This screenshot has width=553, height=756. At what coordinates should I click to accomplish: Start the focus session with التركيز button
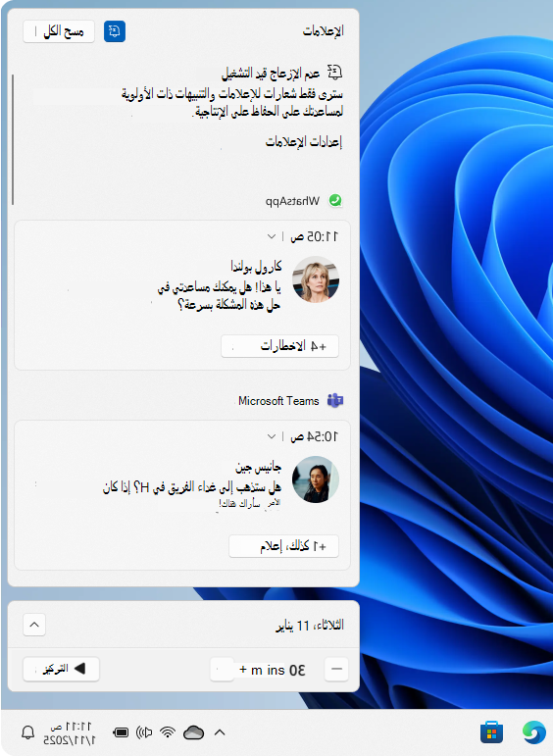click(x=61, y=669)
